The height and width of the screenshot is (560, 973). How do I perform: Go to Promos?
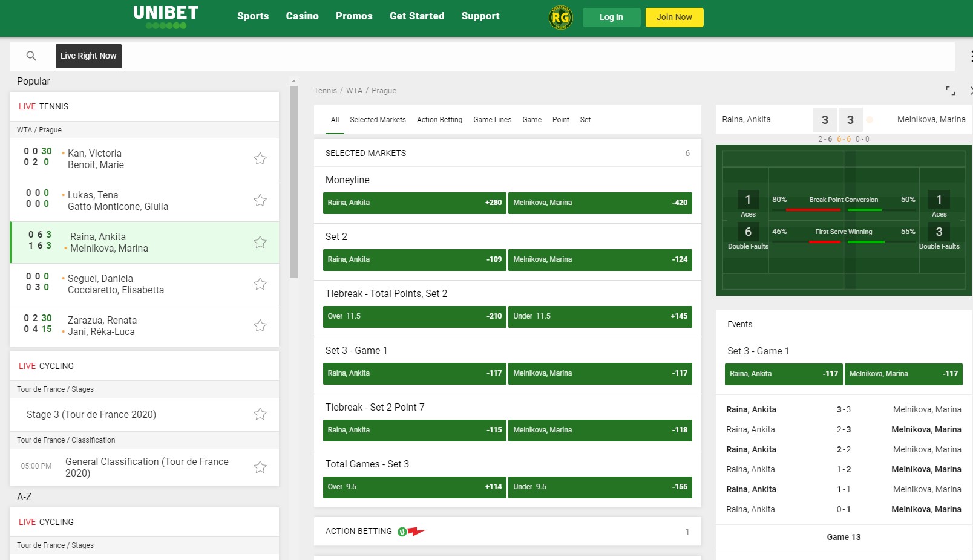tap(354, 16)
